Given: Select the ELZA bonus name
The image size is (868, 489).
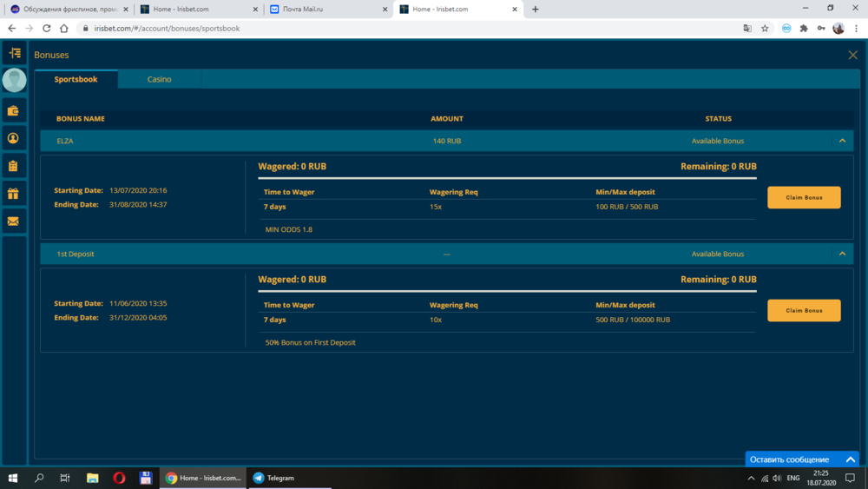Looking at the screenshot, I should 65,141.
